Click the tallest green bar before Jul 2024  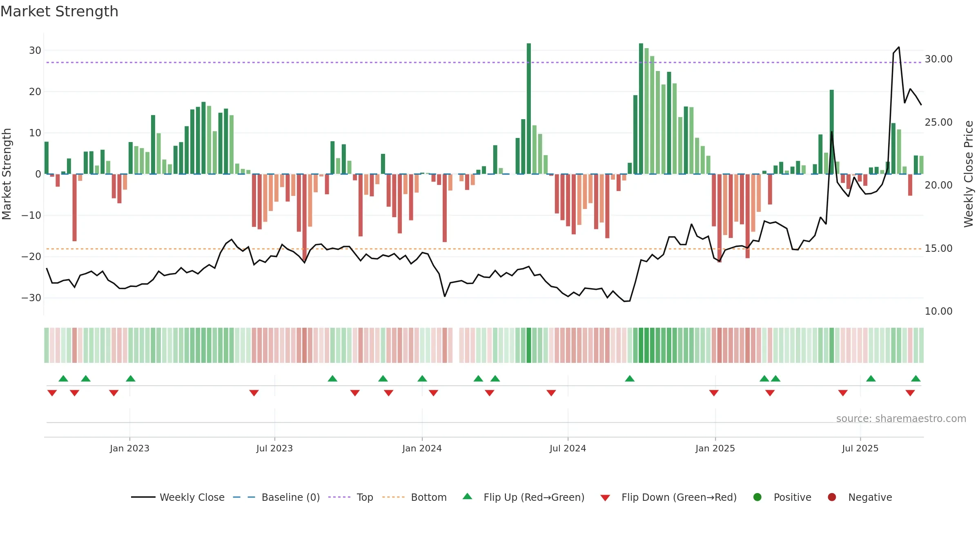[x=529, y=109]
